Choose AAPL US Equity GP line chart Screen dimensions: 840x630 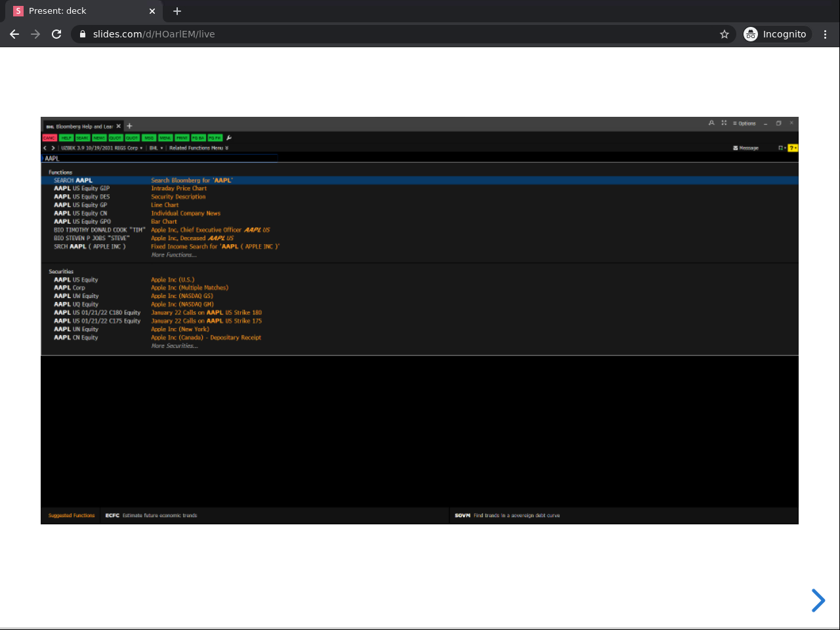tap(420, 205)
